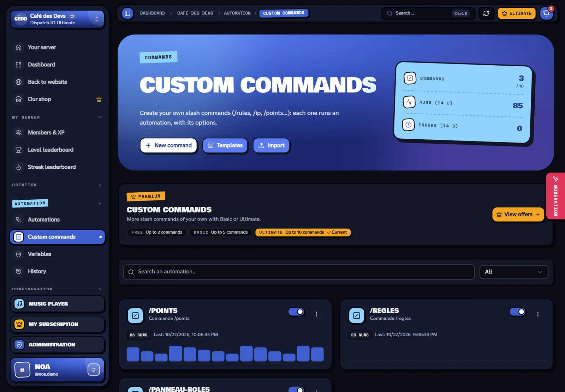Screen dimensions: 565x392
Task: Click the ULTIMATE Up to 10 commands chip
Action: [x=303, y=232]
